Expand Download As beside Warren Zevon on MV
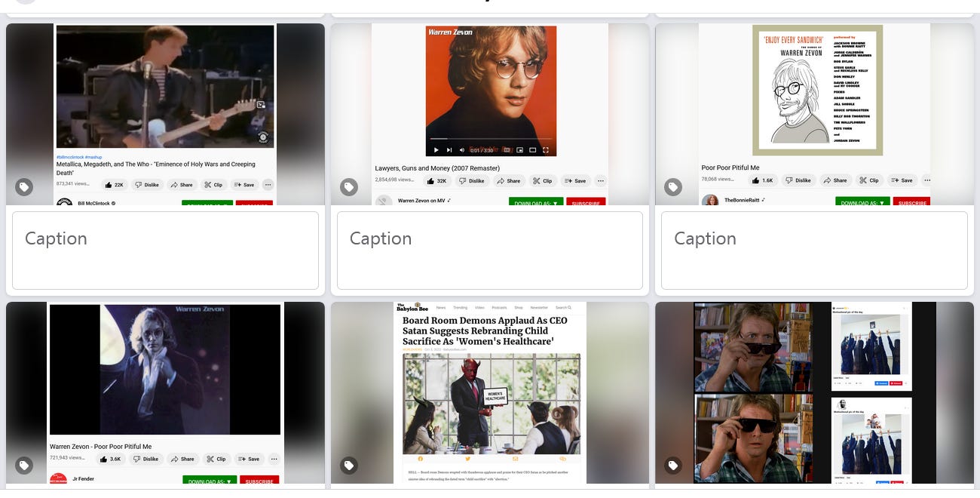 pos(536,202)
